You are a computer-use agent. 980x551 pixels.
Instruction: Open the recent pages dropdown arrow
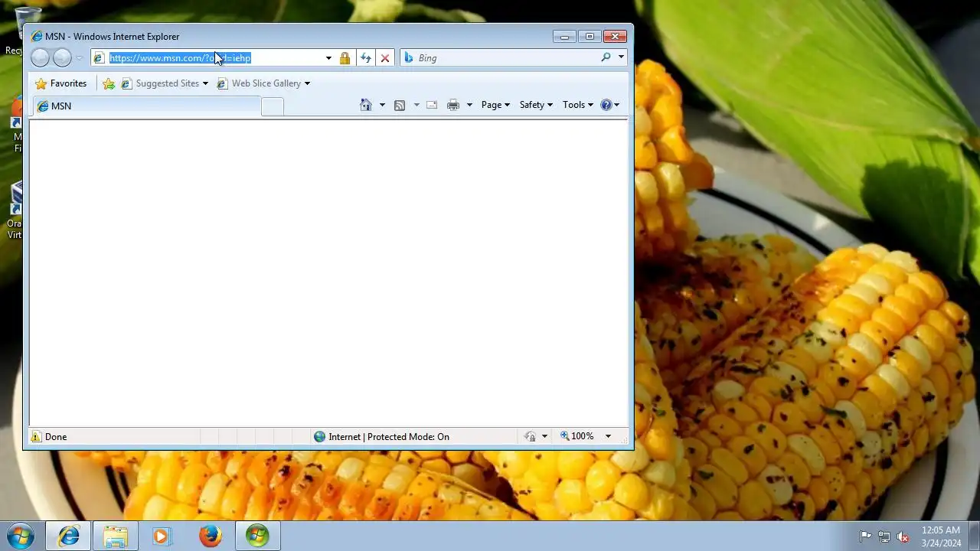click(79, 58)
